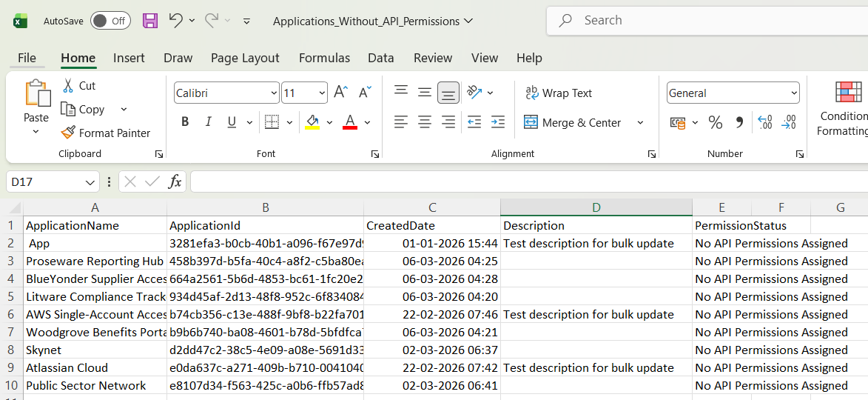The width and height of the screenshot is (868, 400).
Task: Click the Wrap Text button
Action: pos(559,93)
